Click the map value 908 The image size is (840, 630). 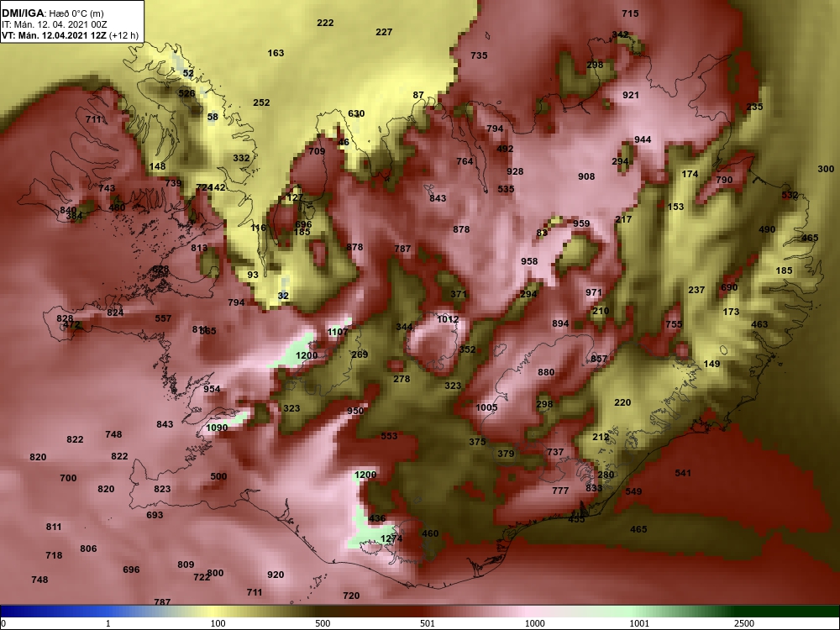pyautogui.click(x=586, y=176)
